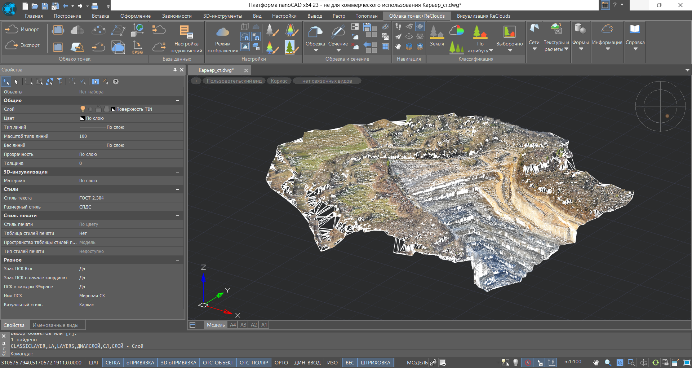
Task: Click the grey tree with brush icon
Action: coord(272,30)
